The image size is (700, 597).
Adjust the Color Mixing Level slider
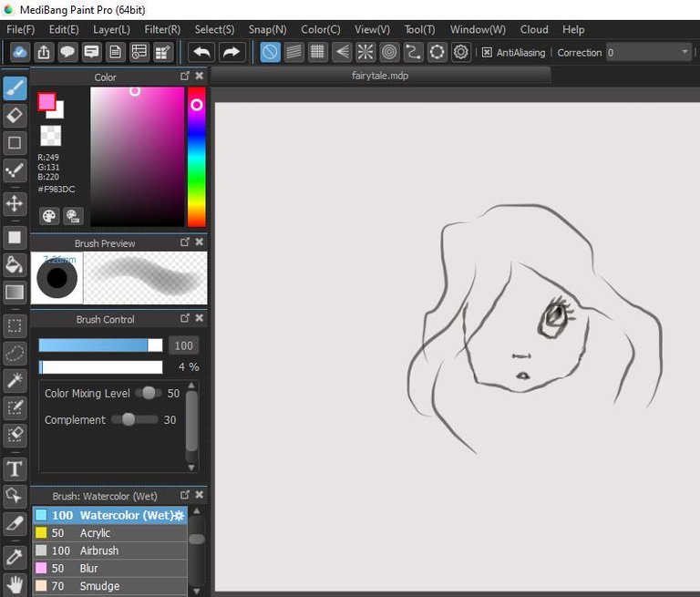coord(149,393)
